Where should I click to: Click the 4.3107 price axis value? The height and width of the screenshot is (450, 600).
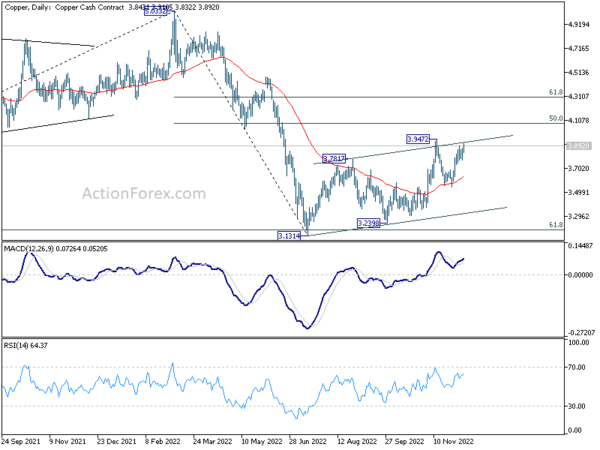(x=578, y=96)
